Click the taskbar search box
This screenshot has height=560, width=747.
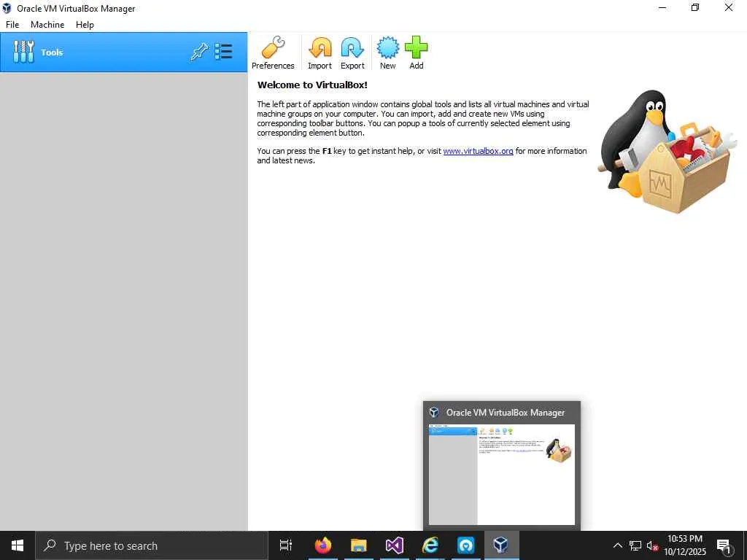(x=152, y=545)
